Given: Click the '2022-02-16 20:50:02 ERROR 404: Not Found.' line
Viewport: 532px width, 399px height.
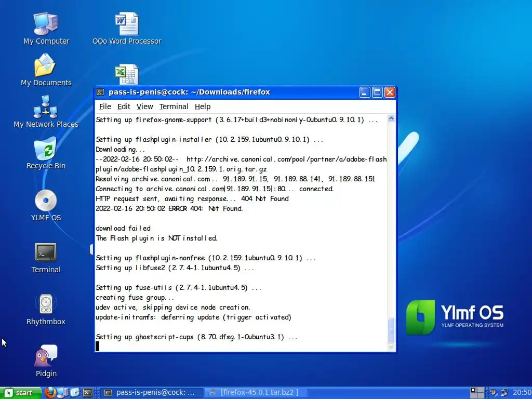Looking at the screenshot, I should pyautogui.click(x=169, y=208).
